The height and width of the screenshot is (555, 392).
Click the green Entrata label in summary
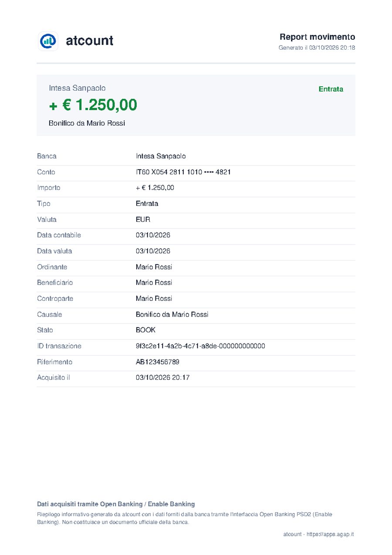point(331,89)
